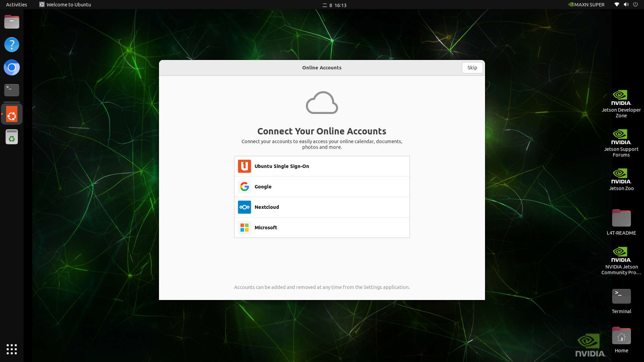Open the Trash in dock
The width and height of the screenshot is (644, 362).
[x=12, y=137]
